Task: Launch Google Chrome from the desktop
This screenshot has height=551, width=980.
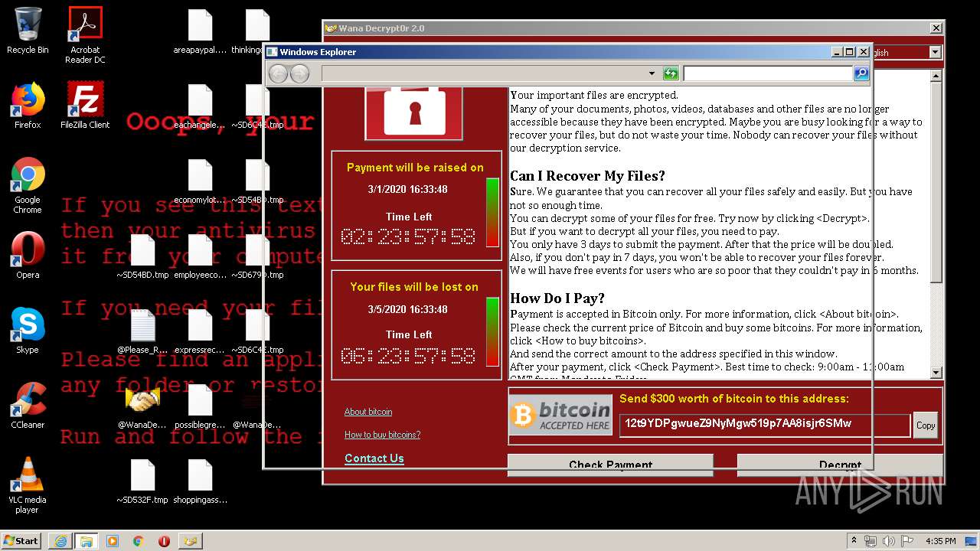Action: [28, 186]
